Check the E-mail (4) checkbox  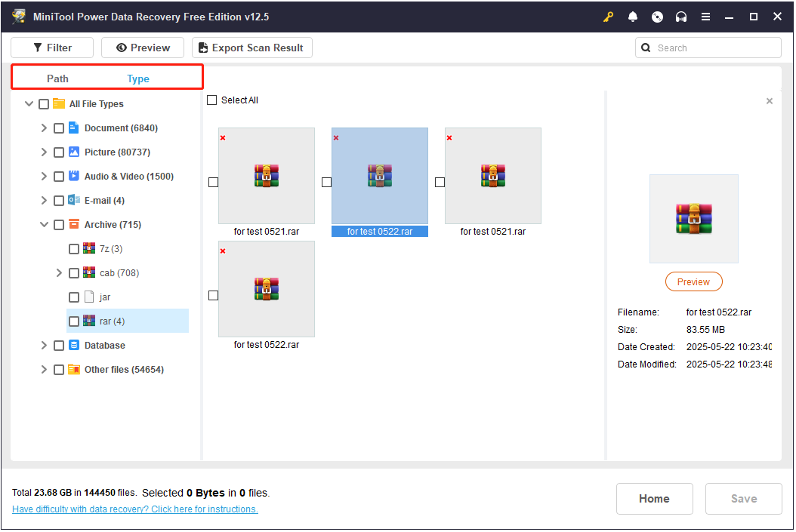(59, 201)
